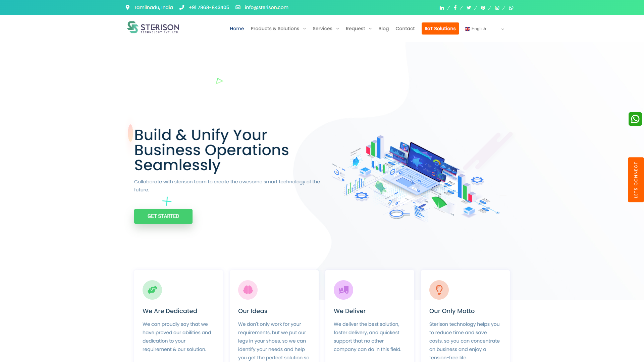Image resolution: width=644 pixels, height=362 pixels.
Task: Open the Contact menu item
Action: pyautogui.click(x=405, y=29)
